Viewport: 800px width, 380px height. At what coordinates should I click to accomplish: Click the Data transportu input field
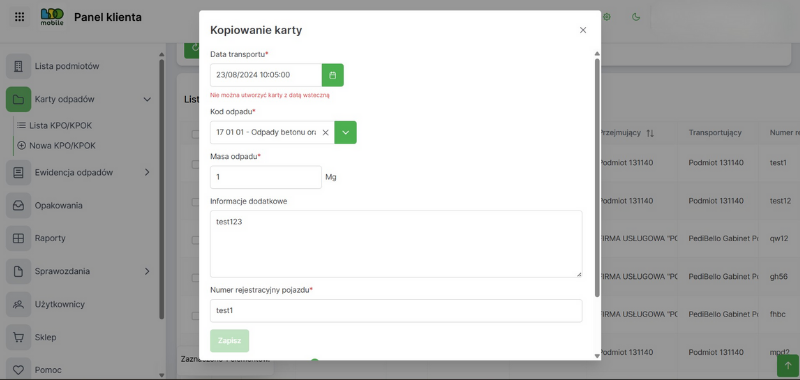pyautogui.click(x=266, y=75)
